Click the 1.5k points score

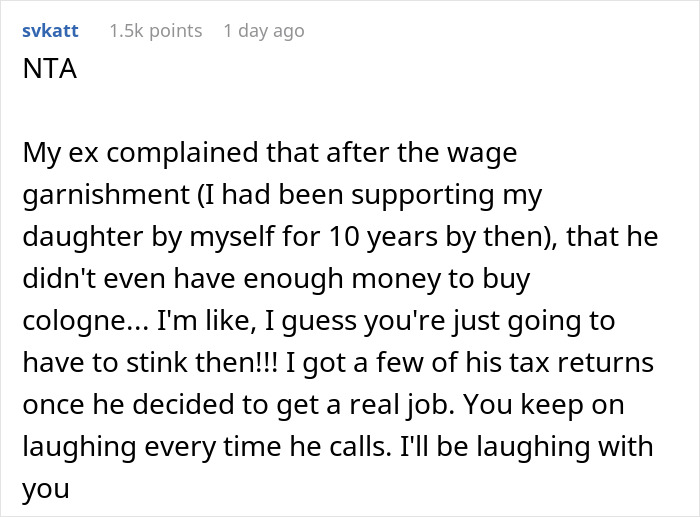point(155,31)
